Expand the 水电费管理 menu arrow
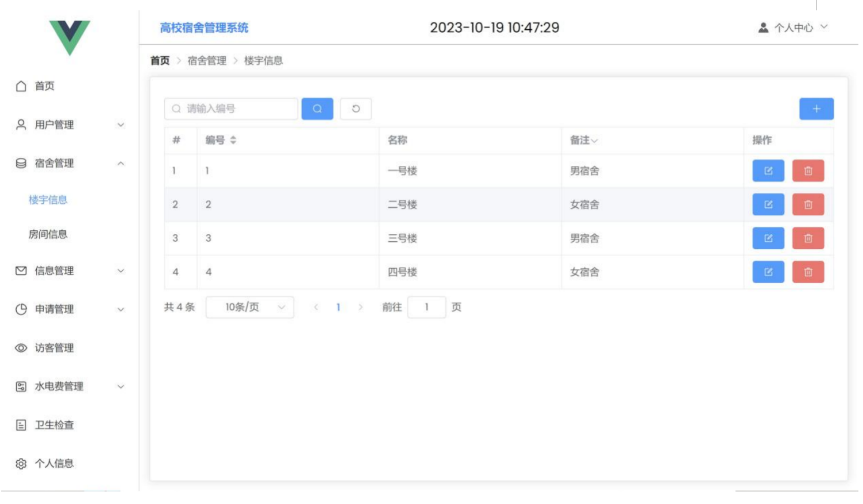Screen dimensions: 863x504 (121, 386)
